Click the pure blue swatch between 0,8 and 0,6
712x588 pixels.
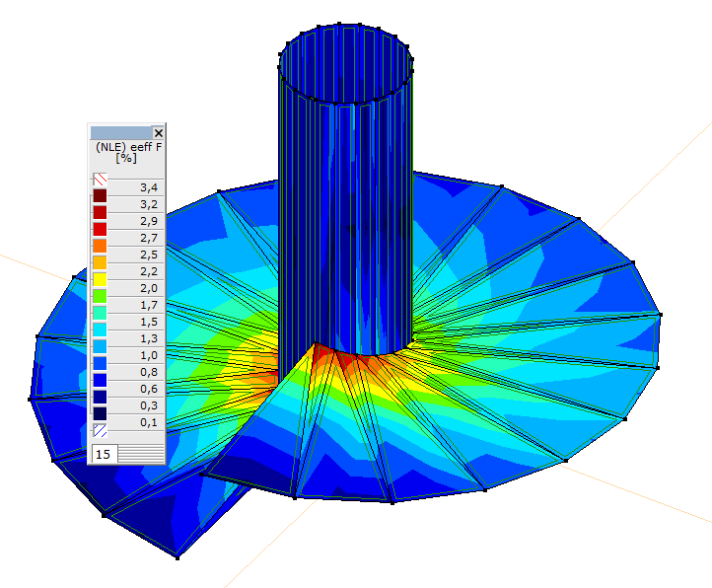(x=100, y=381)
